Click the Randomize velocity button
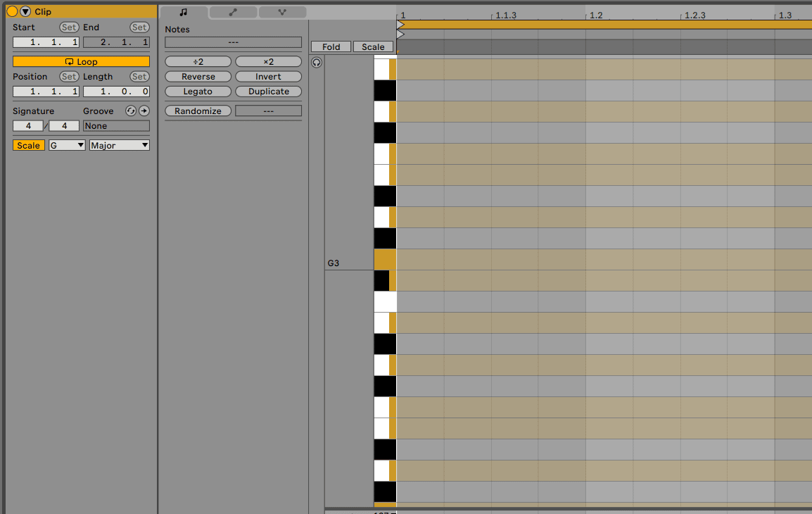 [x=198, y=111]
